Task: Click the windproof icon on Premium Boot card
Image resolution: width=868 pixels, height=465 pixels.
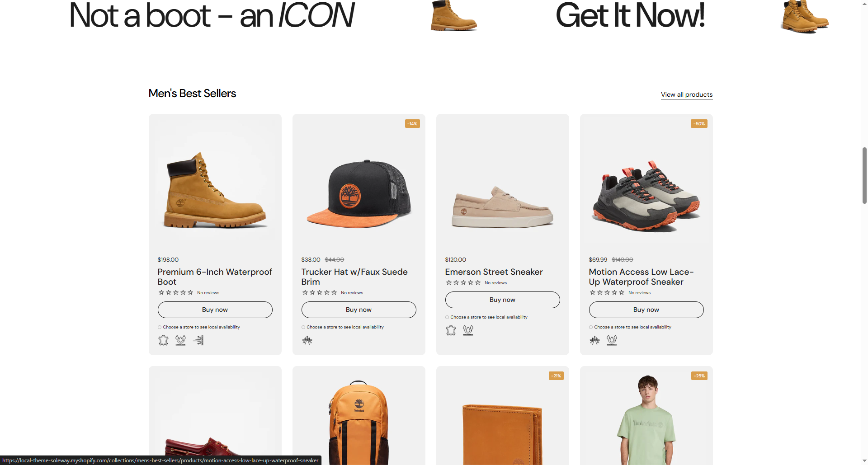Action: (198, 340)
